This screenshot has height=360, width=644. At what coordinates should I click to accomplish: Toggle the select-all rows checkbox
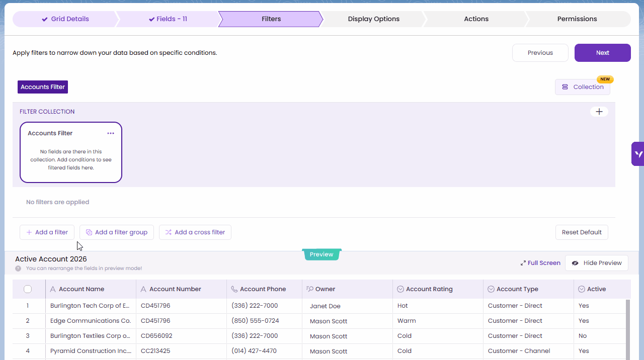coord(28,289)
